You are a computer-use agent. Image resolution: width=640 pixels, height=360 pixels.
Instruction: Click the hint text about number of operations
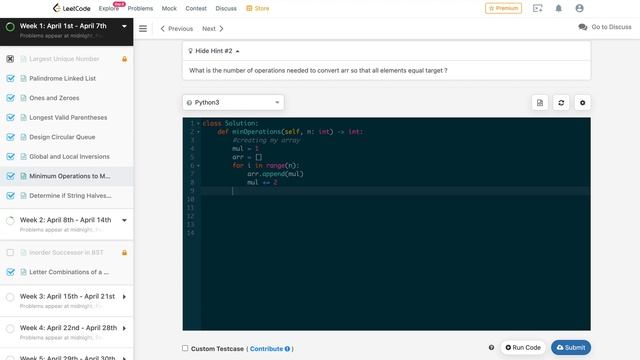[318, 71]
